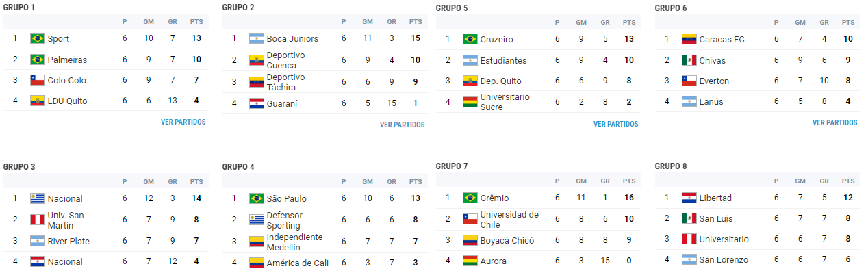The width and height of the screenshot is (868, 273).
Task: Click the Brazil flag next to Sport
Action: 38,38
